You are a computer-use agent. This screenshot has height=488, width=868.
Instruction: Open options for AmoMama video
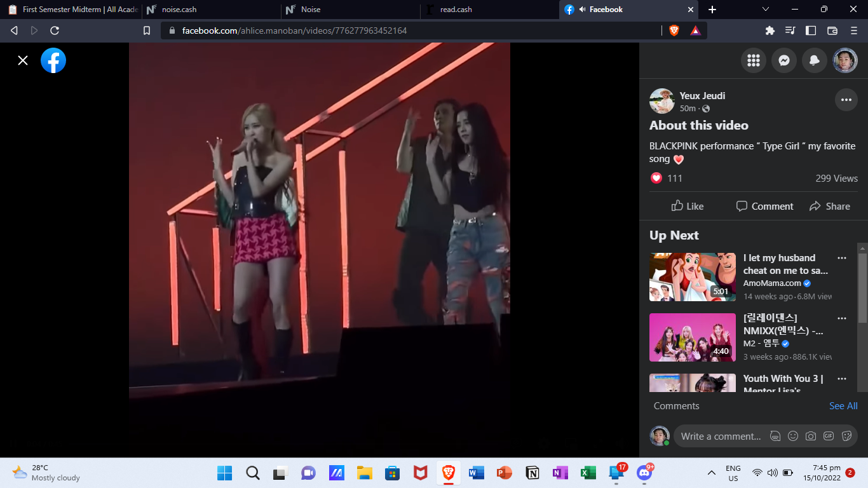[x=842, y=258]
